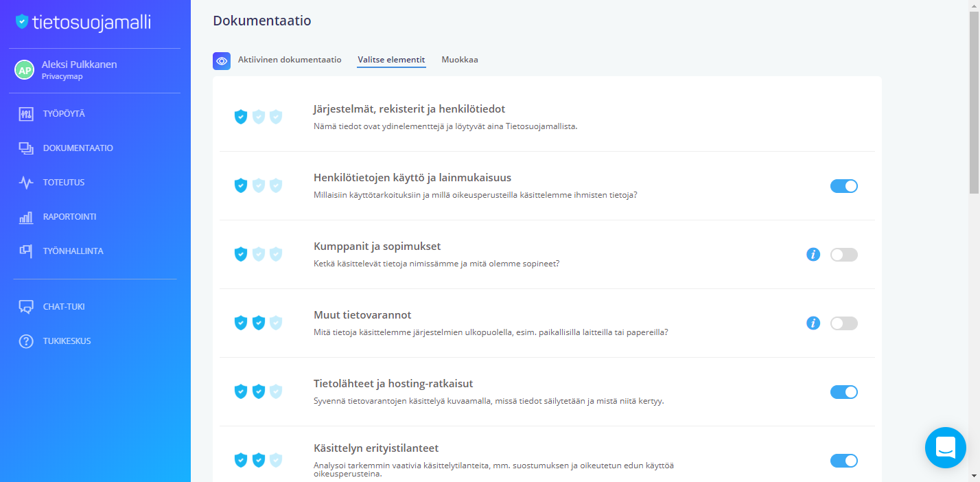Switch to Aktiivinen dokumentaatio tab
Screen dimensions: 980x482
(290, 60)
